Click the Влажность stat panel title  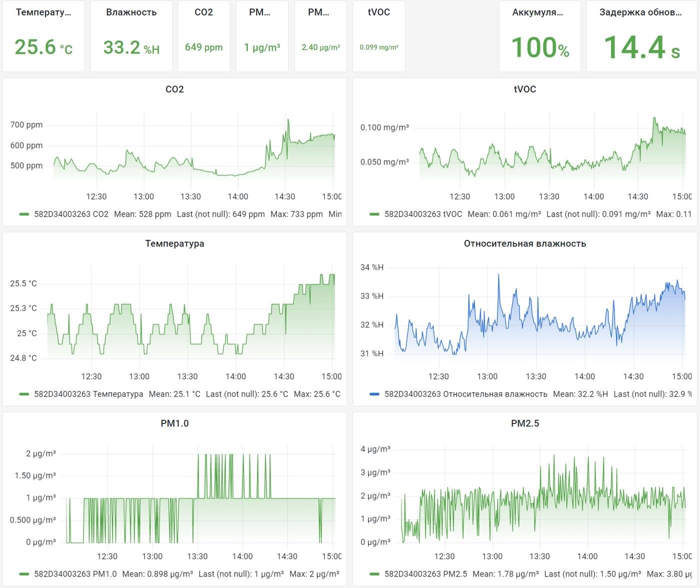tap(131, 12)
